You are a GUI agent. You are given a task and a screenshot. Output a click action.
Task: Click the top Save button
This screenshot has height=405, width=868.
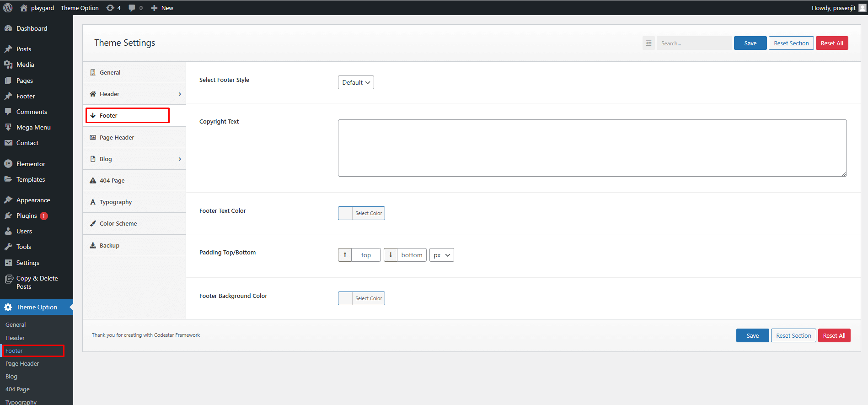click(x=750, y=43)
